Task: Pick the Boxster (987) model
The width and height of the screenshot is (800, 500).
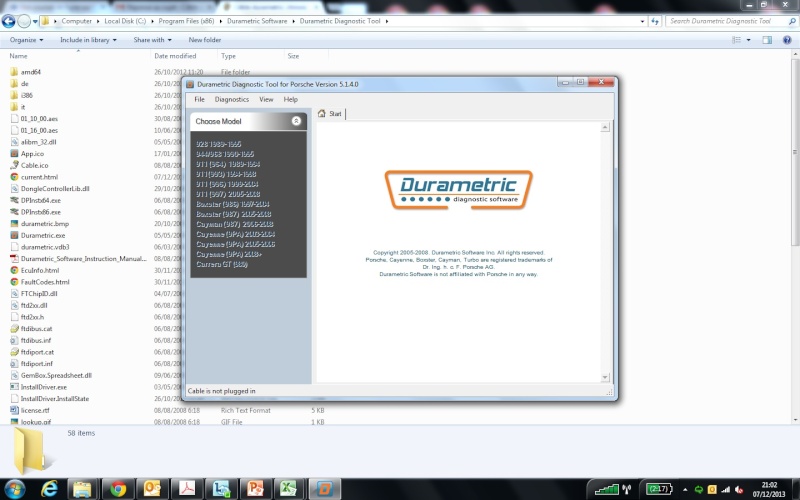Action: [234, 214]
